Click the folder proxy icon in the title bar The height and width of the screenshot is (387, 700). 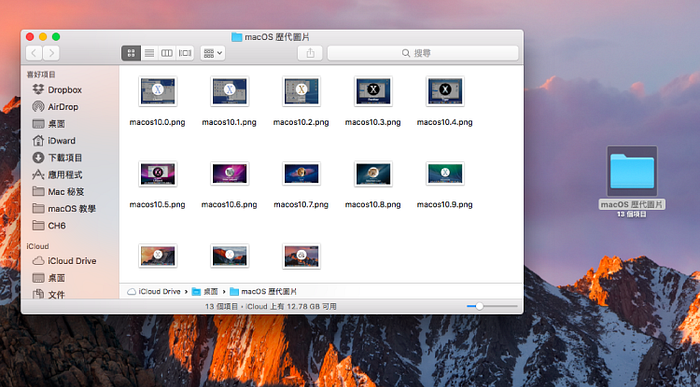pyautogui.click(x=237, y=37)
